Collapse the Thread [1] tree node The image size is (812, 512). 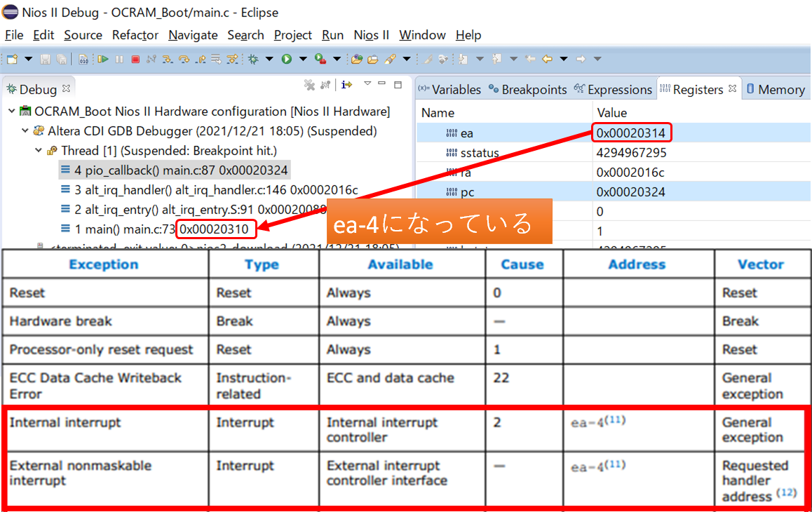tap(40, 151)
